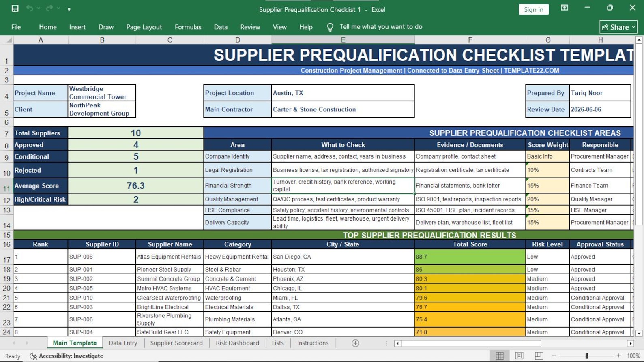Switch to the Supplier Scorecard sheet tab

tap(176, 343)
